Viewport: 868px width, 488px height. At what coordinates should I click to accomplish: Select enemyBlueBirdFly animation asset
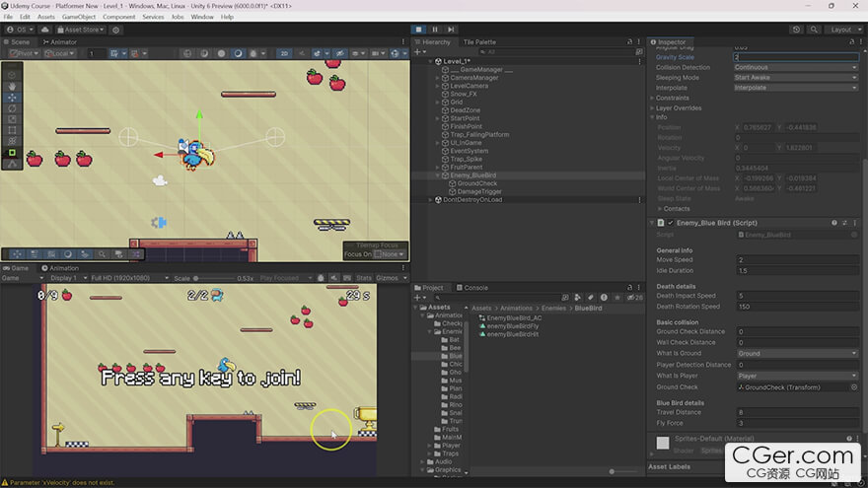tap(513, 326)
